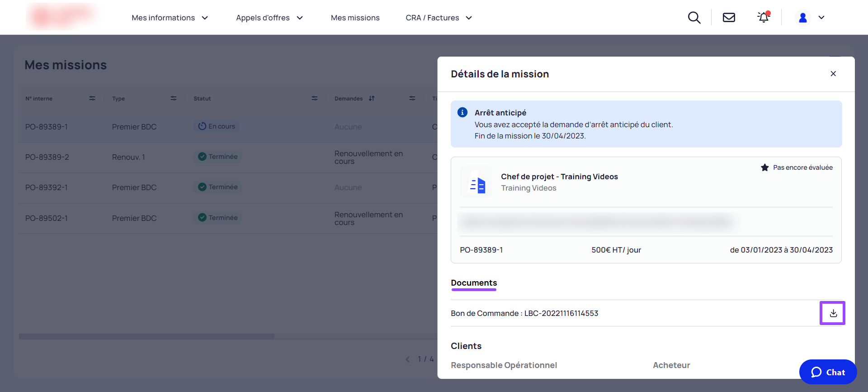The width and height of the screenshot is (868, 392).
Task: Open the search magnifier icon
Action: (x=694, y=18)
